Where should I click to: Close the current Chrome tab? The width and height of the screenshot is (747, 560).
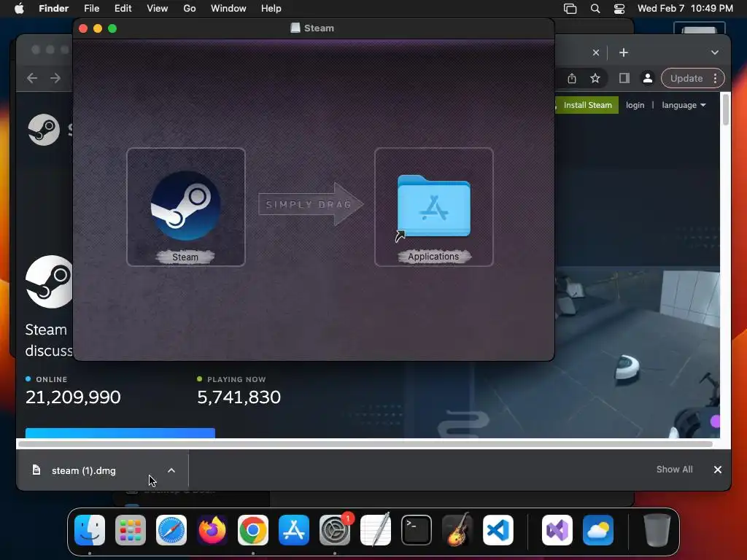click(595, 52)
